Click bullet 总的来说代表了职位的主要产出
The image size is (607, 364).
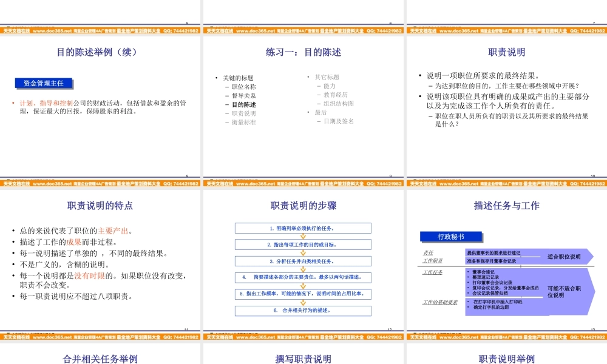coord(76,231)
